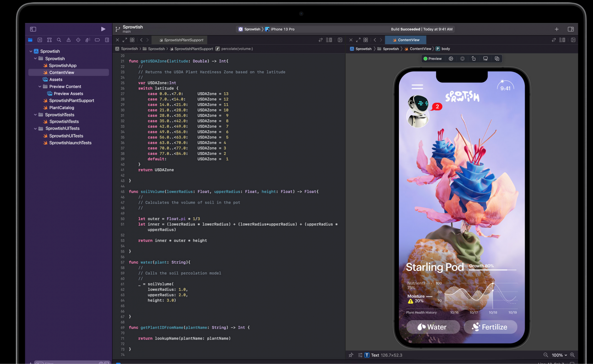Open the Source Control navigator icon

tap(40, 40)
